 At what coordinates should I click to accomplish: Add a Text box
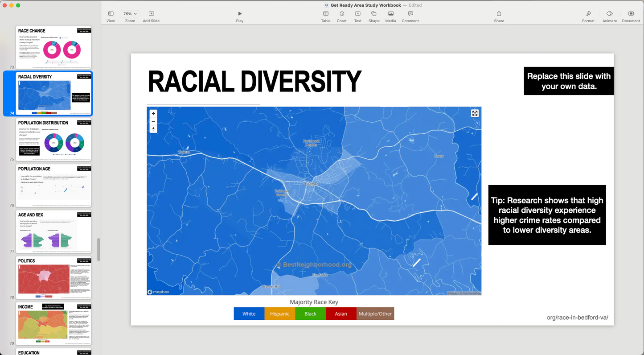coord(358,17)
